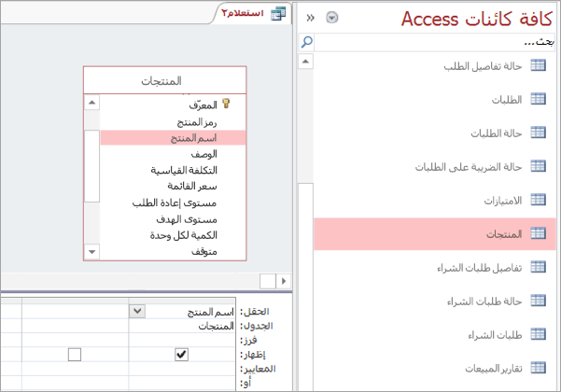This screenshot has width=561, height=392.
Task: Click table icon beside الطلبات
Action: [x=538, y=99]
